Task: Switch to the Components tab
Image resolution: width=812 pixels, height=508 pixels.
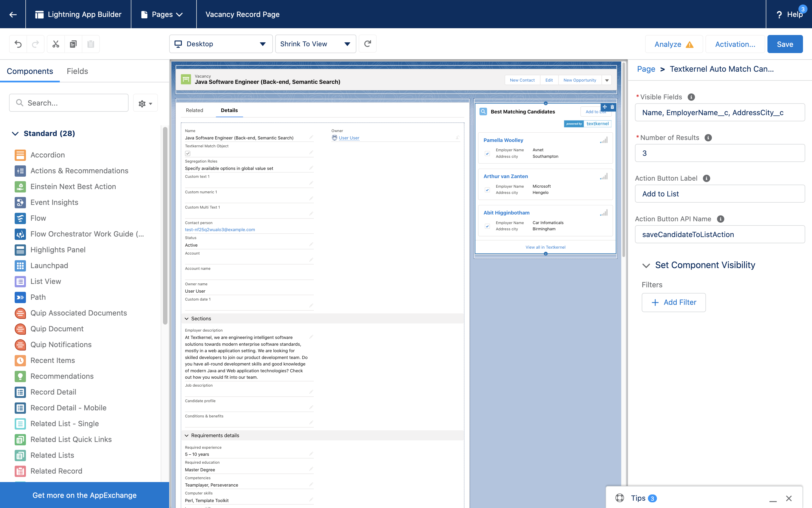Action: tap(30, 71)
